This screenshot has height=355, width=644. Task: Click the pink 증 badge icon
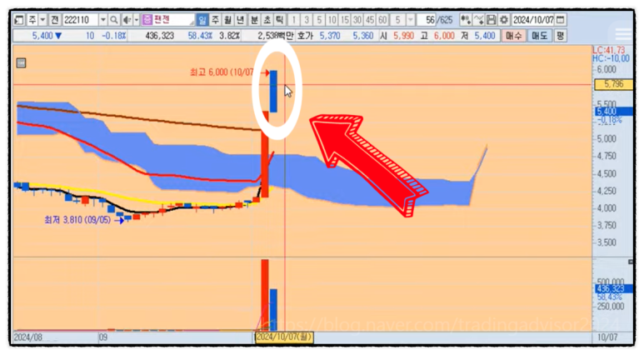(147, 20)
